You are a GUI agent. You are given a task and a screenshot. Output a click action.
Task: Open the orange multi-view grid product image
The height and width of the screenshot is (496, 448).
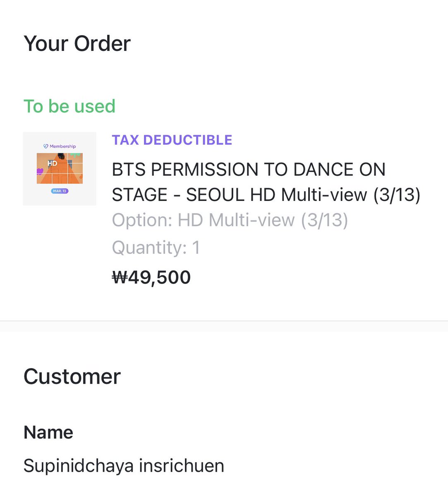point(60,168)
